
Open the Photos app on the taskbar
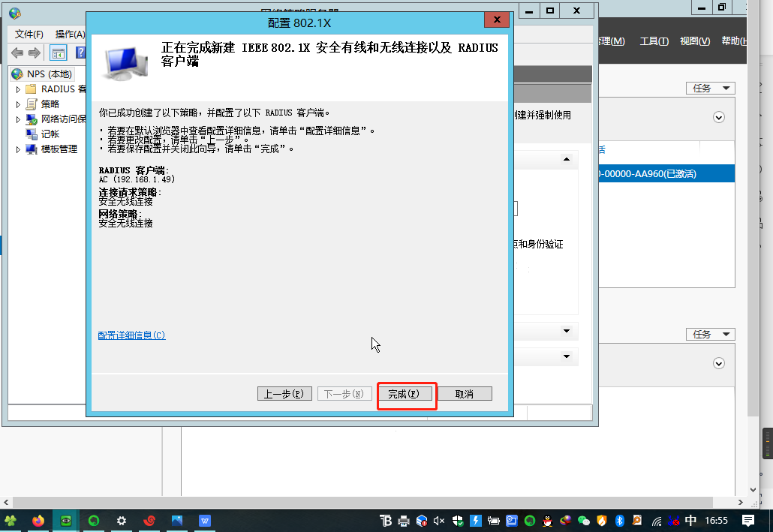tap(177, 521)
